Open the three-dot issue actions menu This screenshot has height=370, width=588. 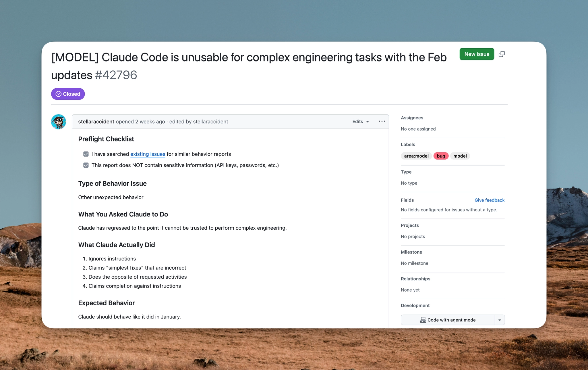pos(382,121)
